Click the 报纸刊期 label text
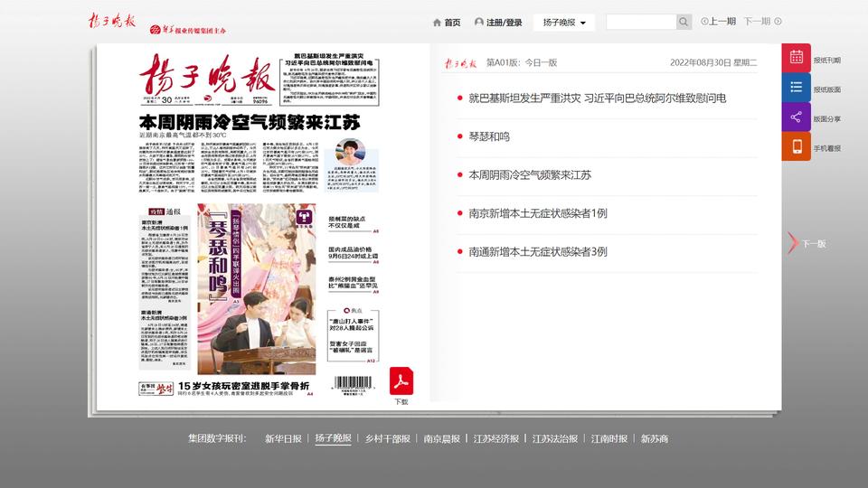The width and height of the screenshot is (868, 488). point(827,61)
